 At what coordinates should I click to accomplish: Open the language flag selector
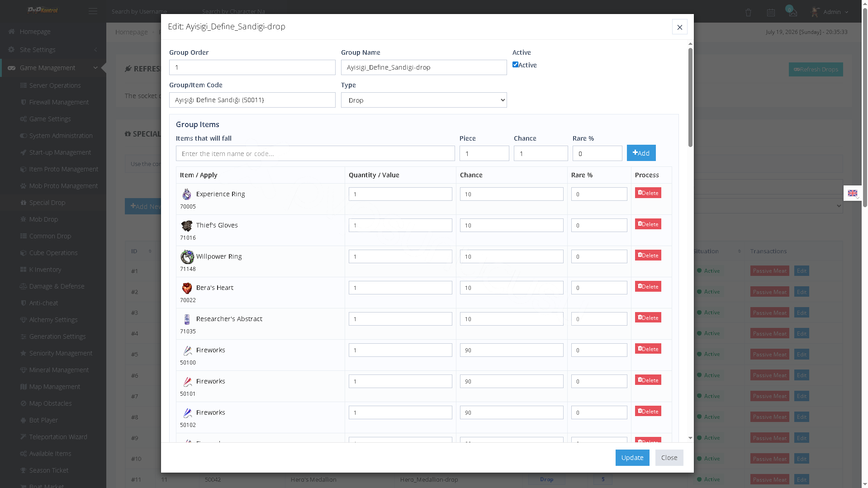853,193
